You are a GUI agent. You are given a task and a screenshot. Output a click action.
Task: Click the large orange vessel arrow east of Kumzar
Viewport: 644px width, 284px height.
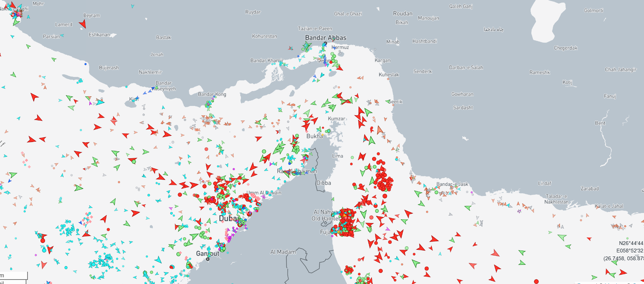[380, 130]
